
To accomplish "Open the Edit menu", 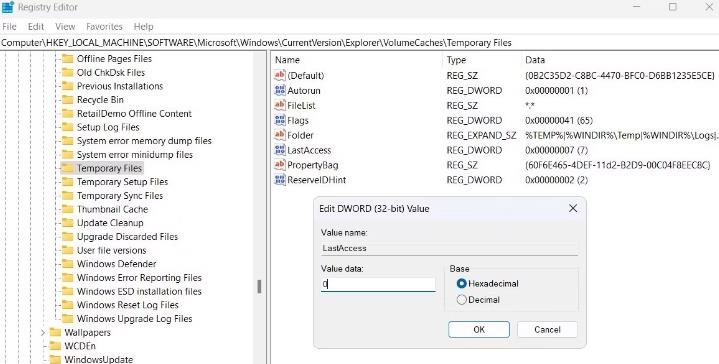I will click(36, 27).
